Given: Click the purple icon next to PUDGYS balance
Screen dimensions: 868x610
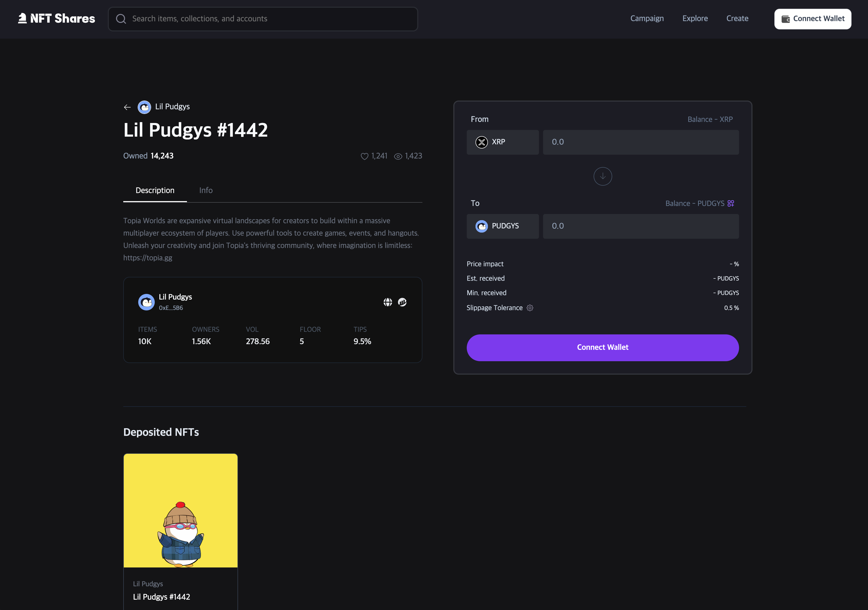Looking at the screenshot, I should pos(731,203).
